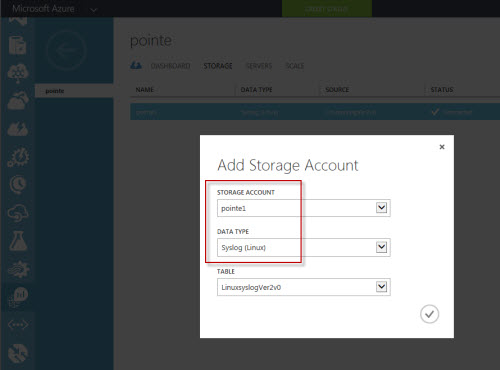Expand the Table dropdown arrow

tap(381, 287)
